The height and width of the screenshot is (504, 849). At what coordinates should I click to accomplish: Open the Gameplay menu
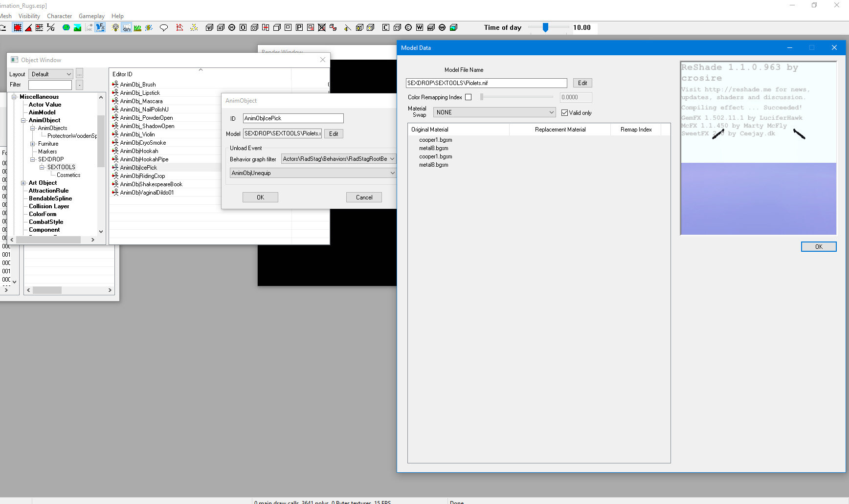click(91, 16)
